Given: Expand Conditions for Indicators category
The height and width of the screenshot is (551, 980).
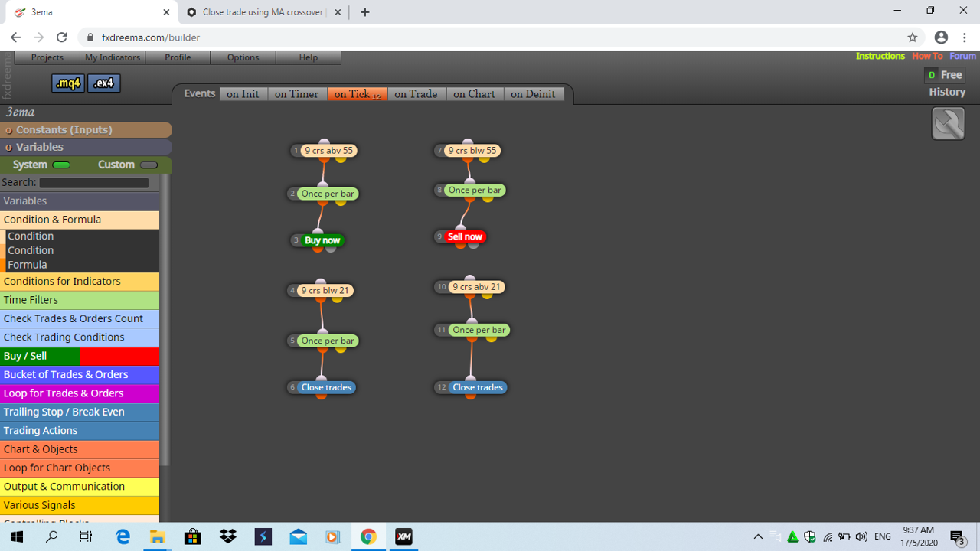Looking at the screenshot, I should click(80, 282).
